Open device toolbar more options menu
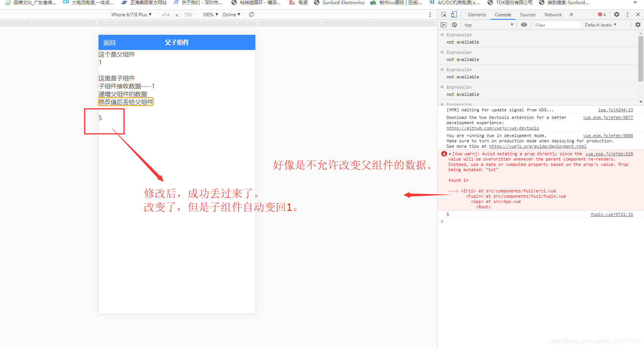 coord(430,14)
